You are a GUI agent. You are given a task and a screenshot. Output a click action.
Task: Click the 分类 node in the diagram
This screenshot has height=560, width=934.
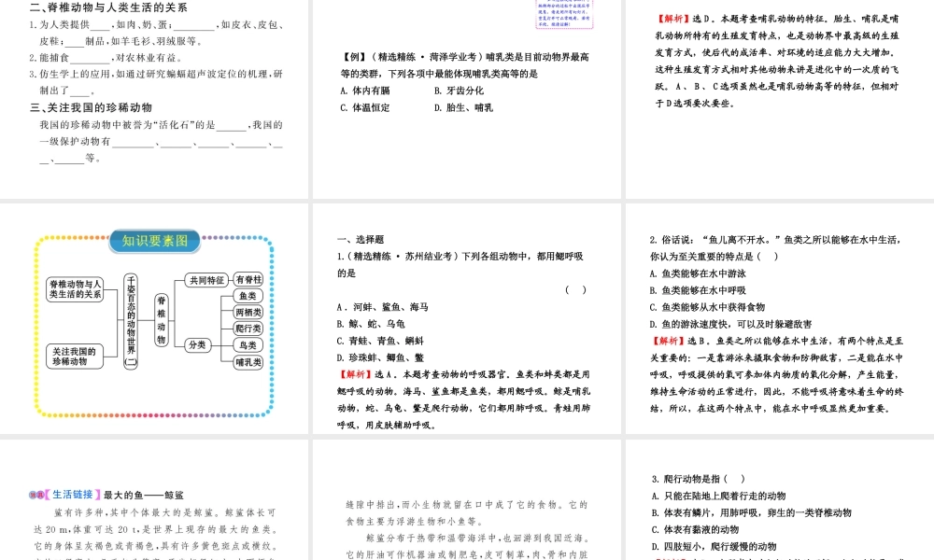(197, 344)
